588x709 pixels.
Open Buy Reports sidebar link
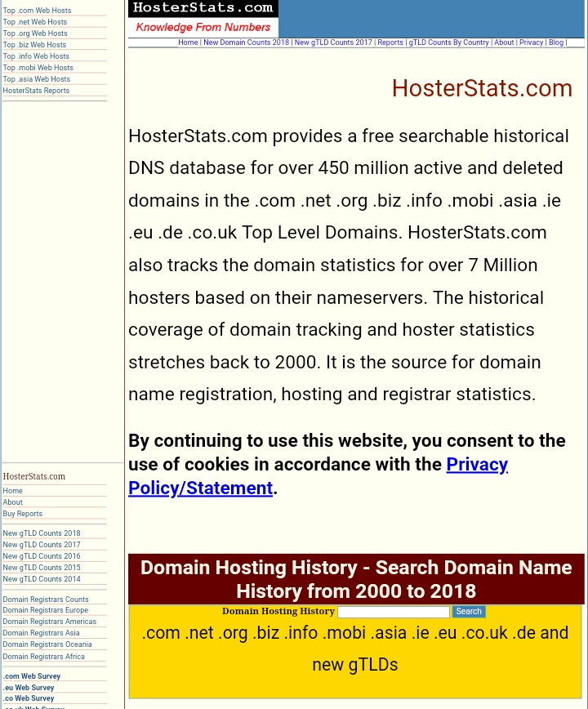tap(23, 514)
